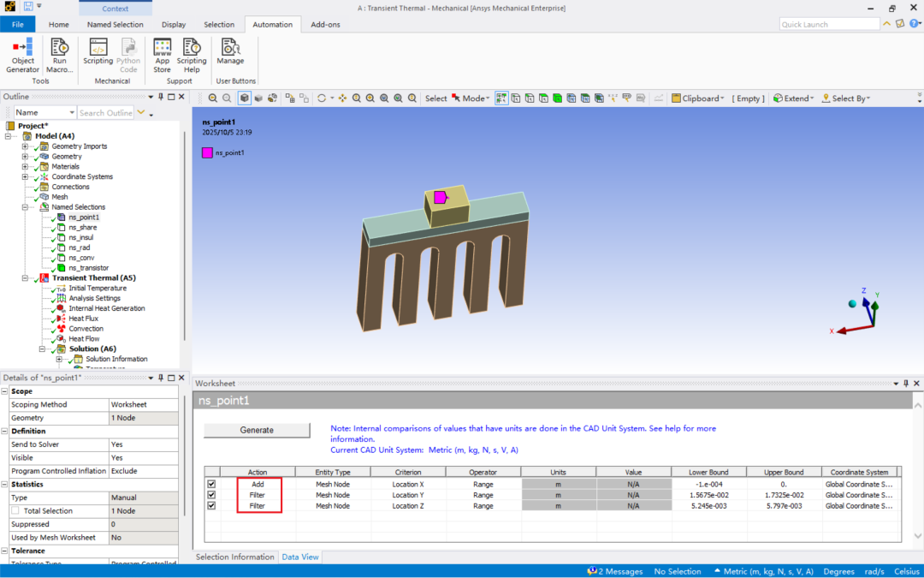Toggle the Location Z filter row checkbox
The image size is (924, 578).
click(211, 506)
